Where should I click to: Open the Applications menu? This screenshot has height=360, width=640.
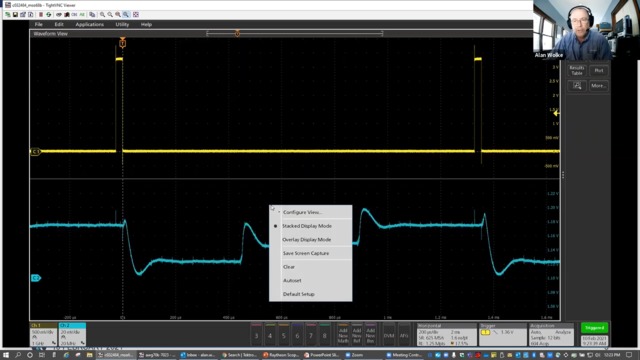(x=89, y=24)
